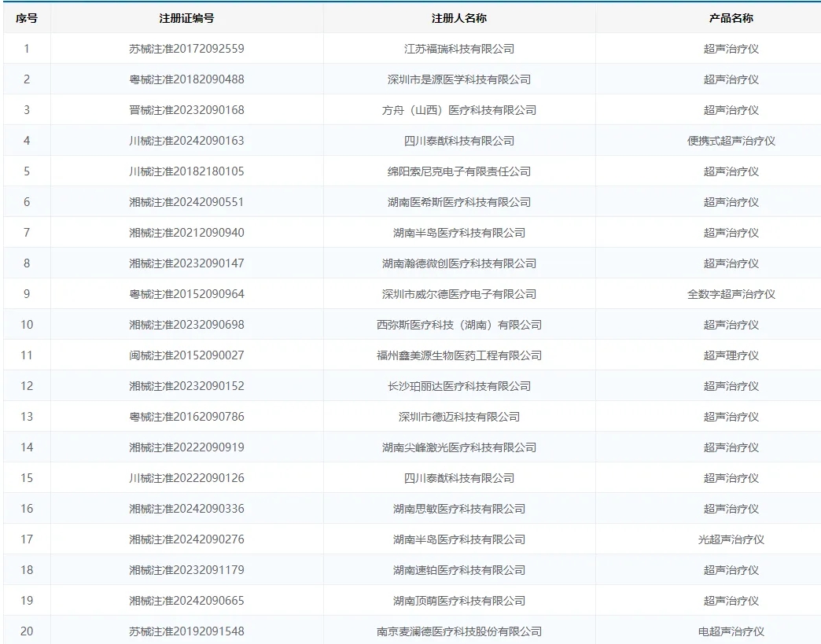The height and width of the screenshot is (644, 821).
Task: Click sequence number 15 in 序号 column
Action: tap(27, 478)
